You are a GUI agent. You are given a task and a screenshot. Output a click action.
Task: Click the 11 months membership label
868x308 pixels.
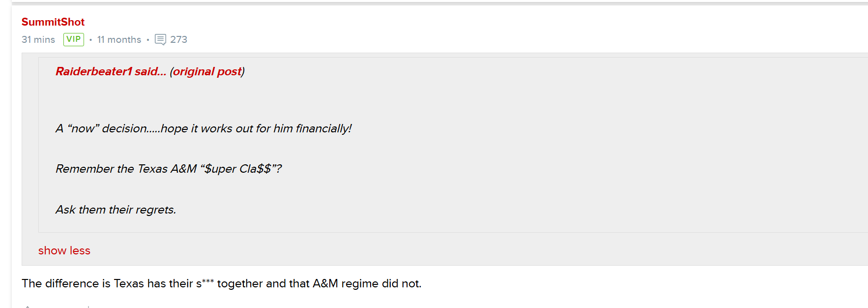[x=119, y=39]
